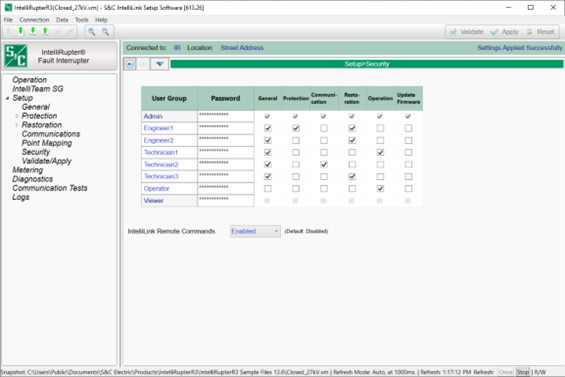The width and height of the screenshot is (565, 377).
Task: Click the red diagonal line disconnect icon
Action: pos(70,32)
